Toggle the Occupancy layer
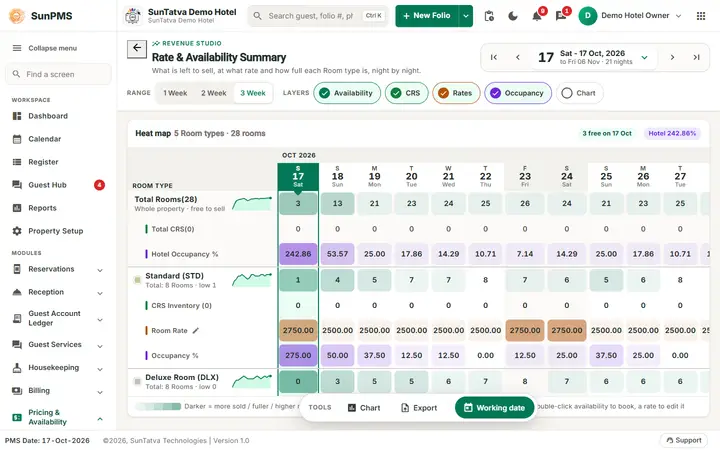 click(518, 93)
